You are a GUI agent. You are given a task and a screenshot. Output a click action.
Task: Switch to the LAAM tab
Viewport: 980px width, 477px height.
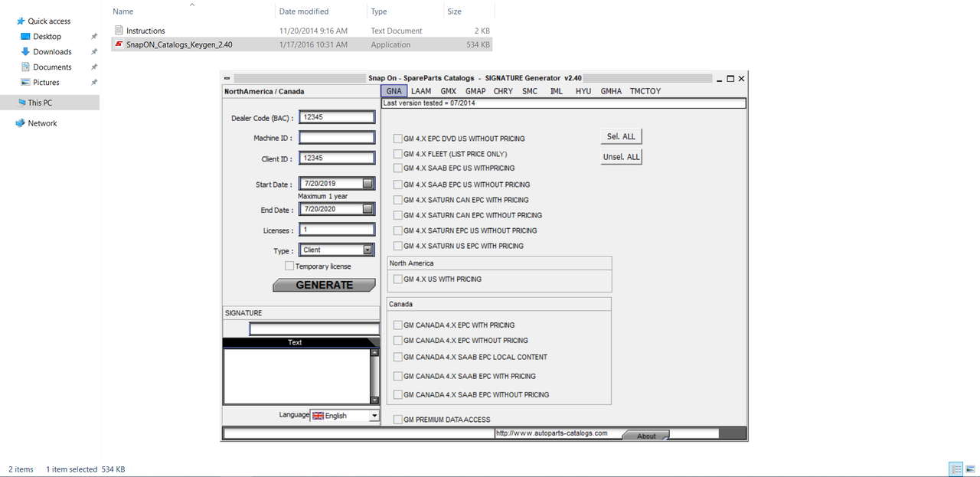pyautogui.click(x=421, y=91)
